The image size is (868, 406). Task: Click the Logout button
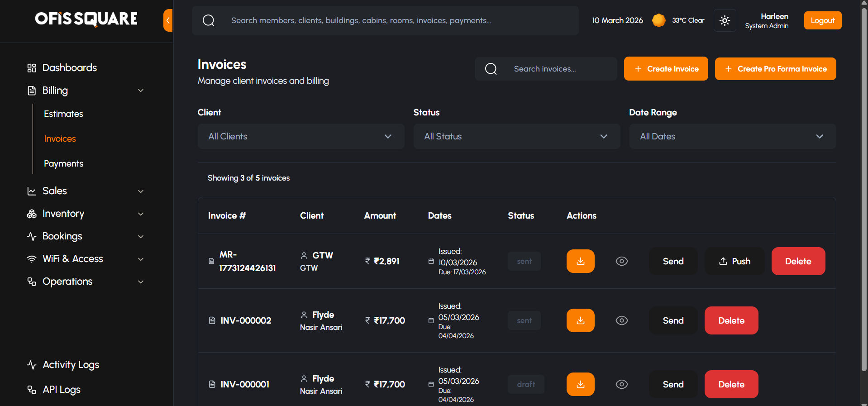(x=823, y=20)
